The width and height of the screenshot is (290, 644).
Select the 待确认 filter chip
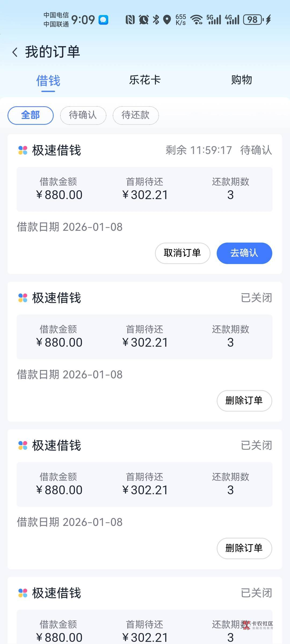click(x=83, y=115)
